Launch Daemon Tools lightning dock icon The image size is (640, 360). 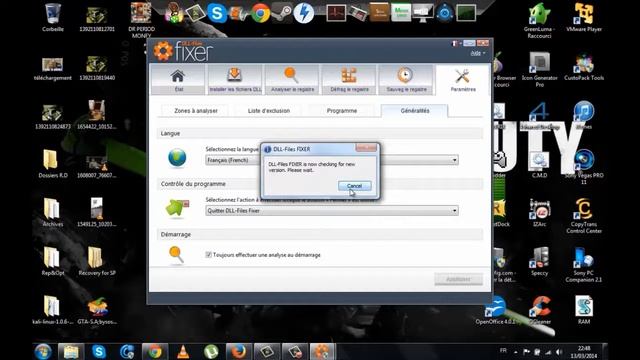304,13
